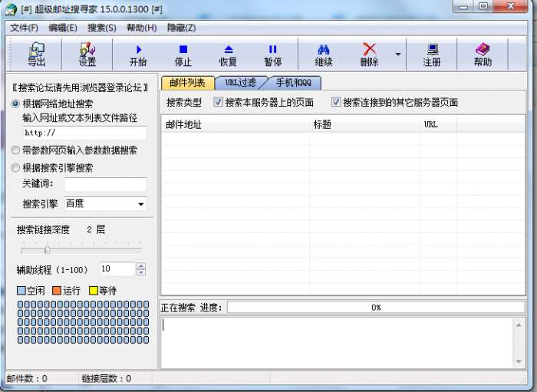Click the 0% search progress bar
The width and height of the screenshot is (537, 392).
pos(376,308)
